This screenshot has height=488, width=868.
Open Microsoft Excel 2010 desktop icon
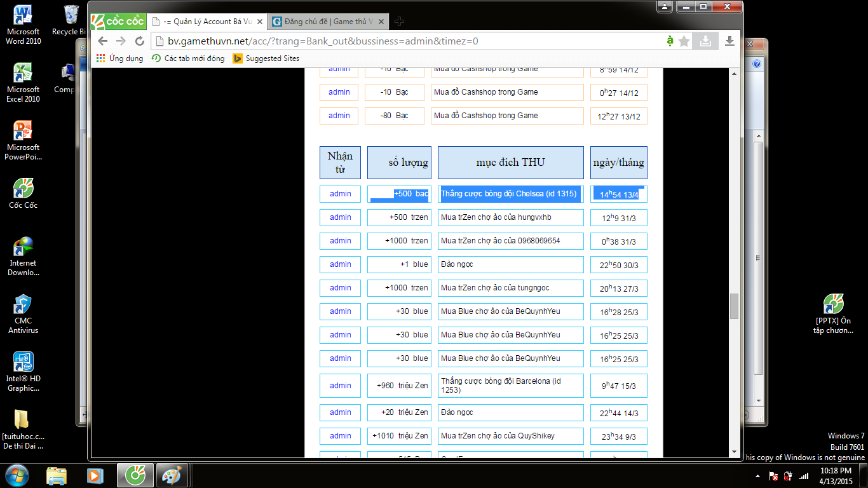coord(24,83)
